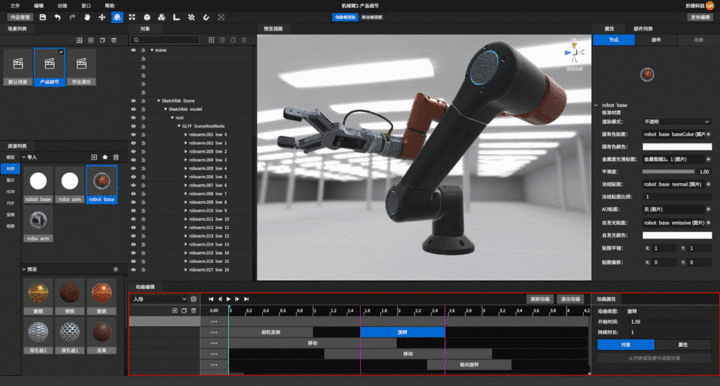The height and width of the screenshot is (386, 720).
Task: Open the last item in the menu bar
Action: (x=109, y=6)
